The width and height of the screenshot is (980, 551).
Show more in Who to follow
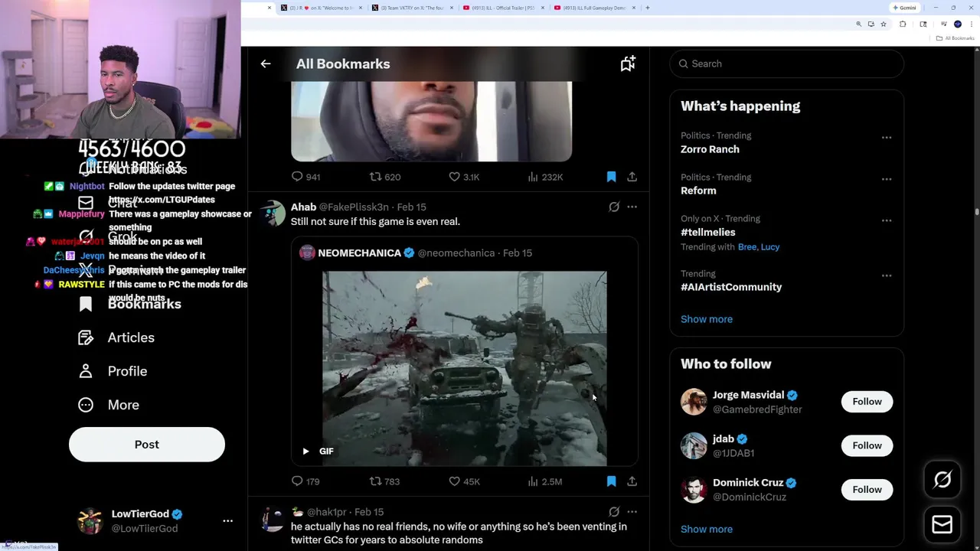[706, 530]
